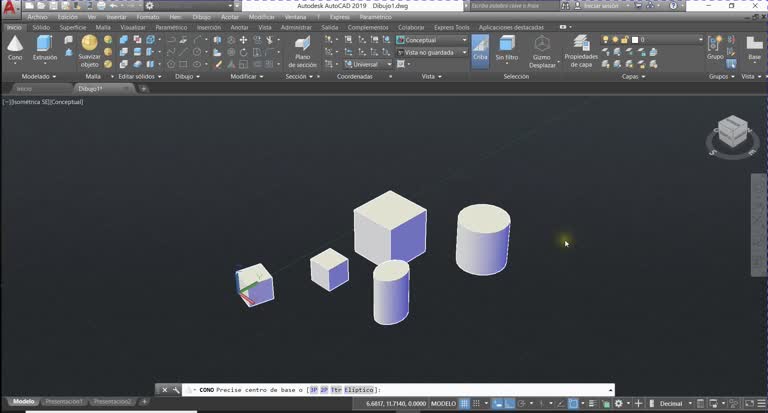Image resolution: width=768 pixels, height=413 pixels.
Task: Switch to the Malla ribbon tab
Action: [103, 27]
